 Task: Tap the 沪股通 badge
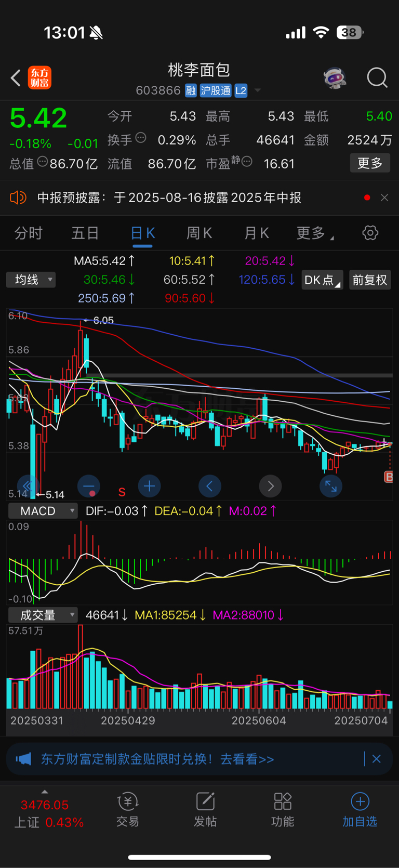click(x=216, y=90)
